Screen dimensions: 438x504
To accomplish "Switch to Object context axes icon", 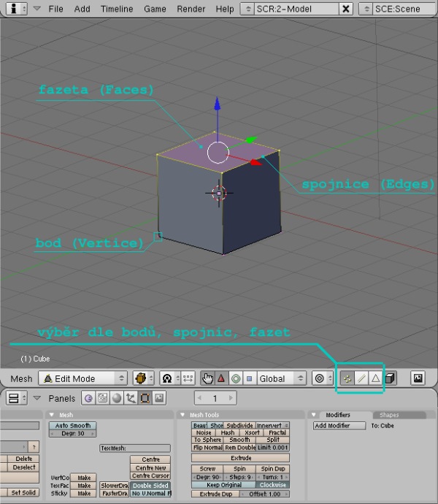I will click(131, 398).
